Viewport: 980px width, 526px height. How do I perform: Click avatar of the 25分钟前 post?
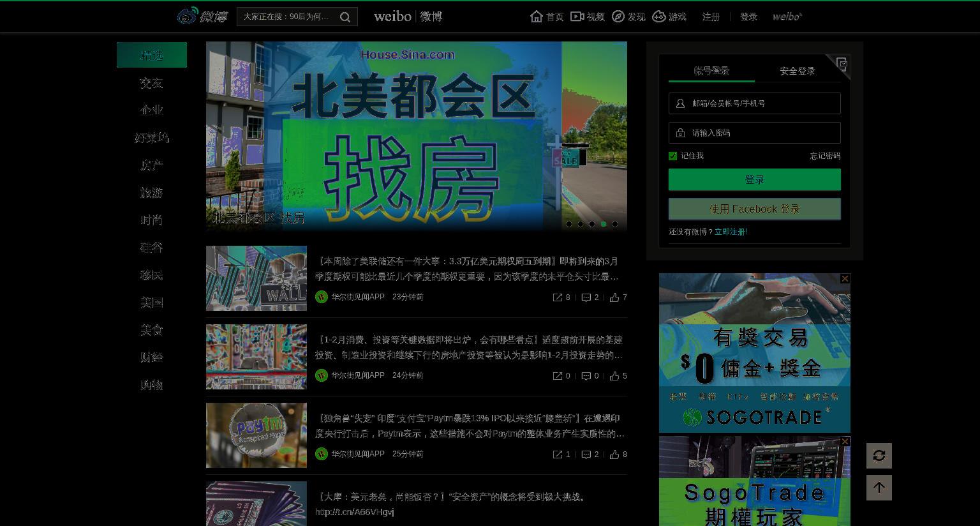point(322,454)
